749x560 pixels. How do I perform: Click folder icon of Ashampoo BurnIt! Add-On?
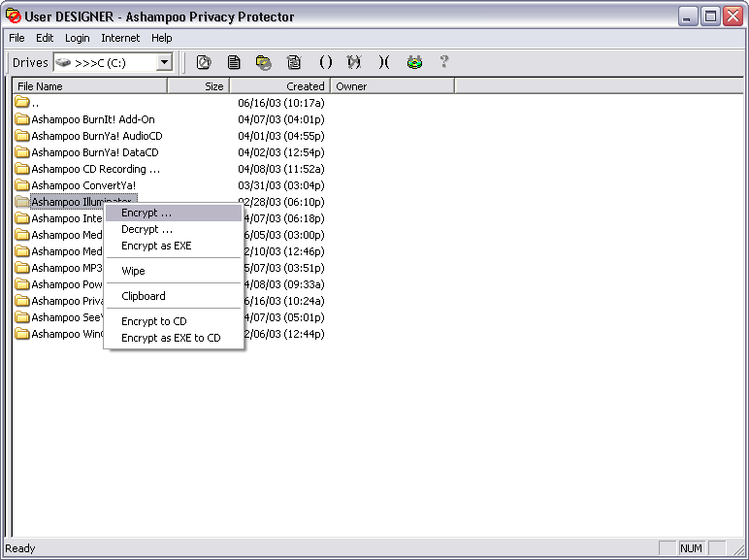(22, 119)
